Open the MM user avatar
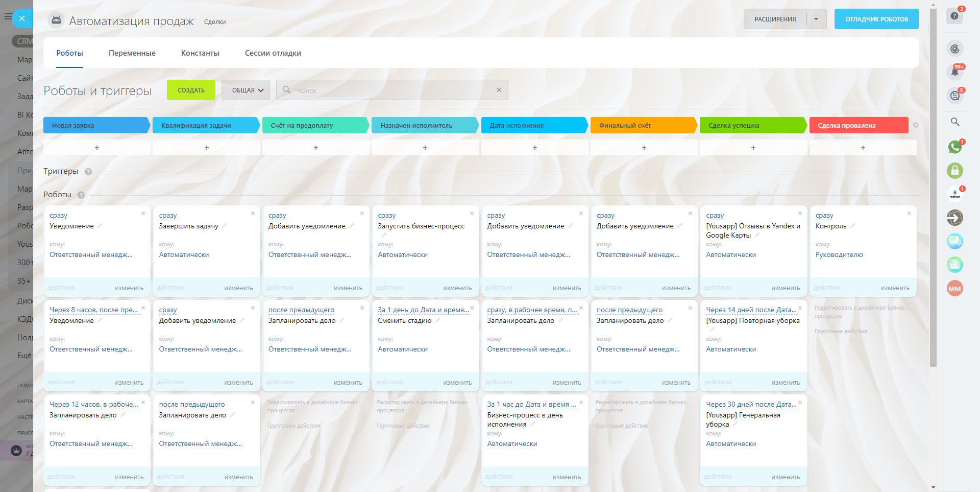Screen dimensions: 980x492 [955, 289]
